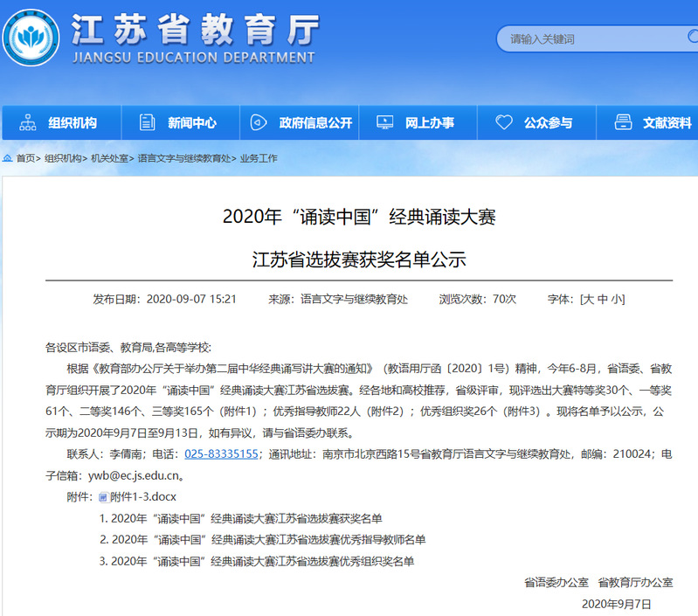Open the 网上办事 menu item

click(429, 123)
